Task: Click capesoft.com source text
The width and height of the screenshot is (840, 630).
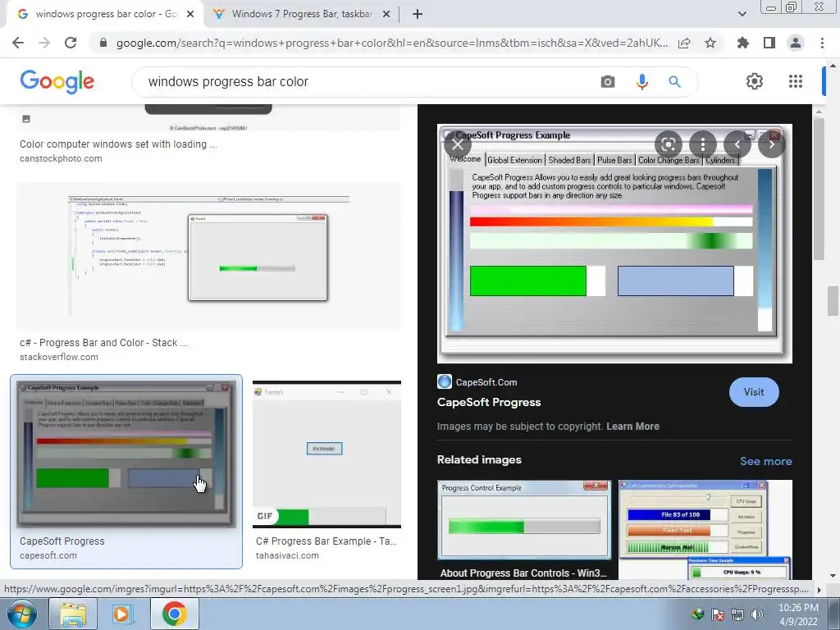Action: coord(48,555)
